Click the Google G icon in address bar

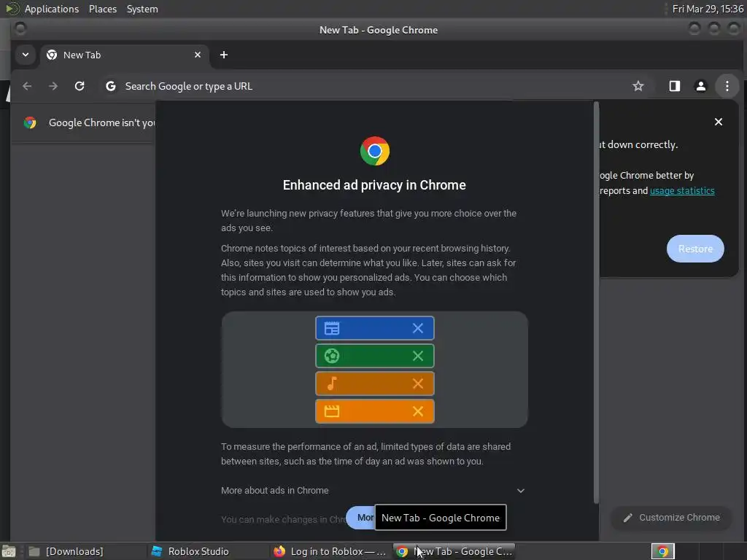[x=111, y=86]
